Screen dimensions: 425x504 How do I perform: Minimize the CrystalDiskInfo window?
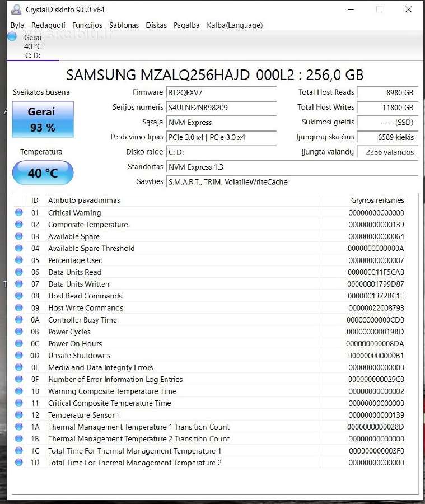[351, 10]
